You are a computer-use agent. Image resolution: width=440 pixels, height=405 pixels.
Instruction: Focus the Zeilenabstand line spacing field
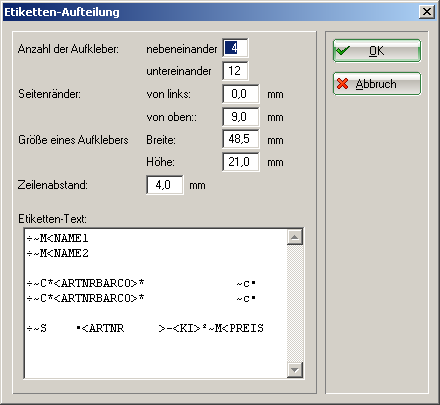coord(165,185)
